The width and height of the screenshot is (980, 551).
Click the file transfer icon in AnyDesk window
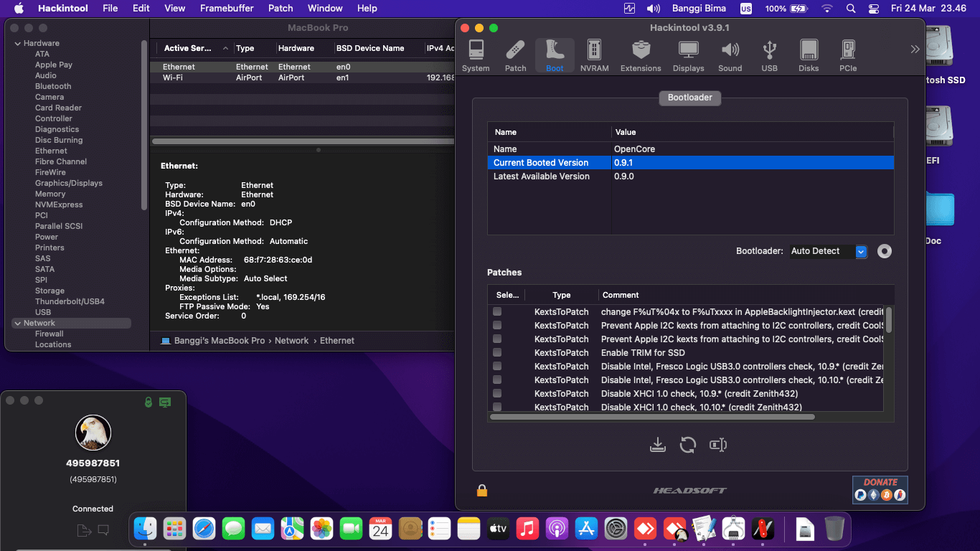point(84,530)
